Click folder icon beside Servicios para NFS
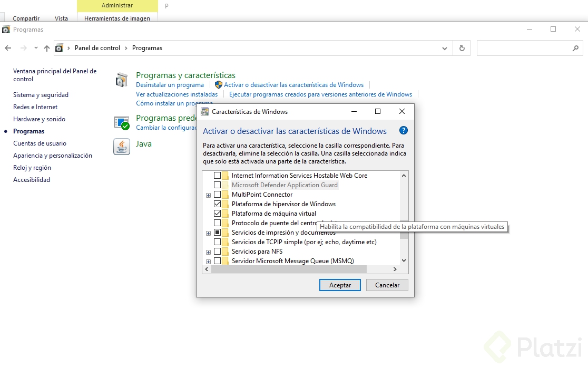588x367 pixels. [x=225, y=252]
